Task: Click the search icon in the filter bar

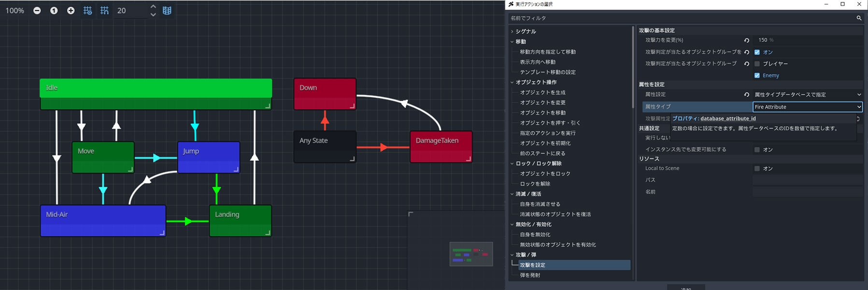Action: [859, 18]
